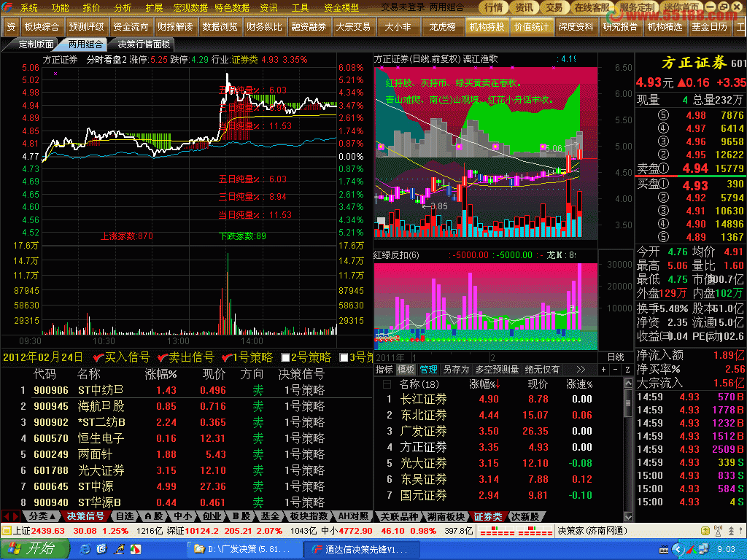The height and width of the screenshot is (560, 747).
Task: Click the Z button beside chart controls
Action: click(x=627, y=370)
